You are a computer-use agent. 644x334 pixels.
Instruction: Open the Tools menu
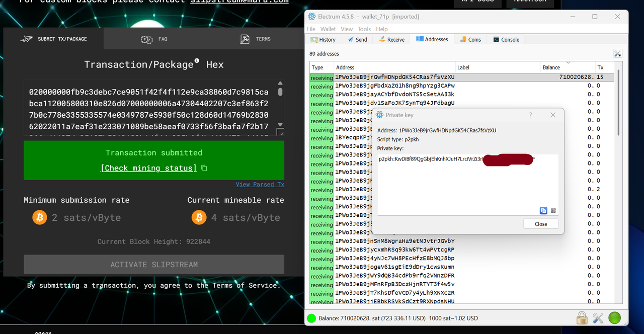point(364,29)
